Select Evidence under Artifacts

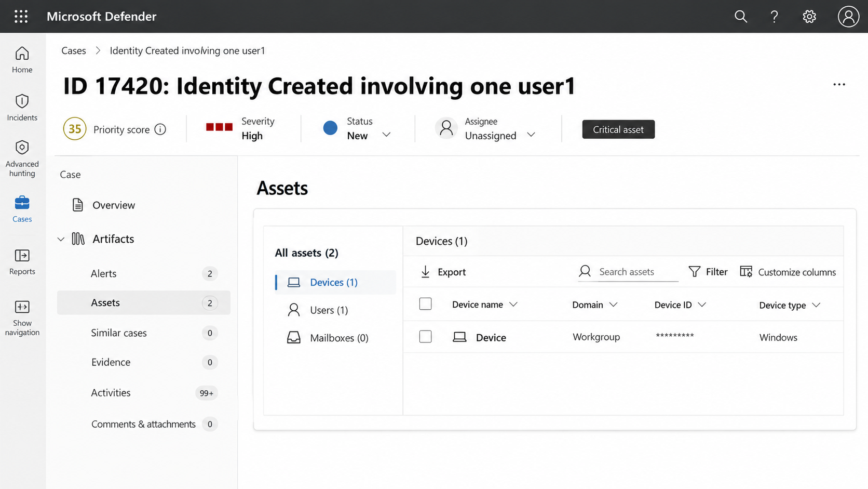[144, 362]
